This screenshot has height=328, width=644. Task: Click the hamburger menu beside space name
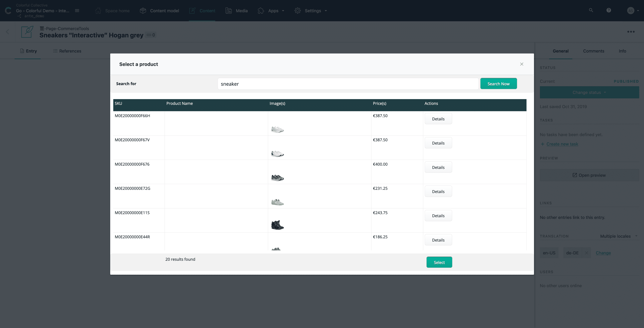coord(77,11)
